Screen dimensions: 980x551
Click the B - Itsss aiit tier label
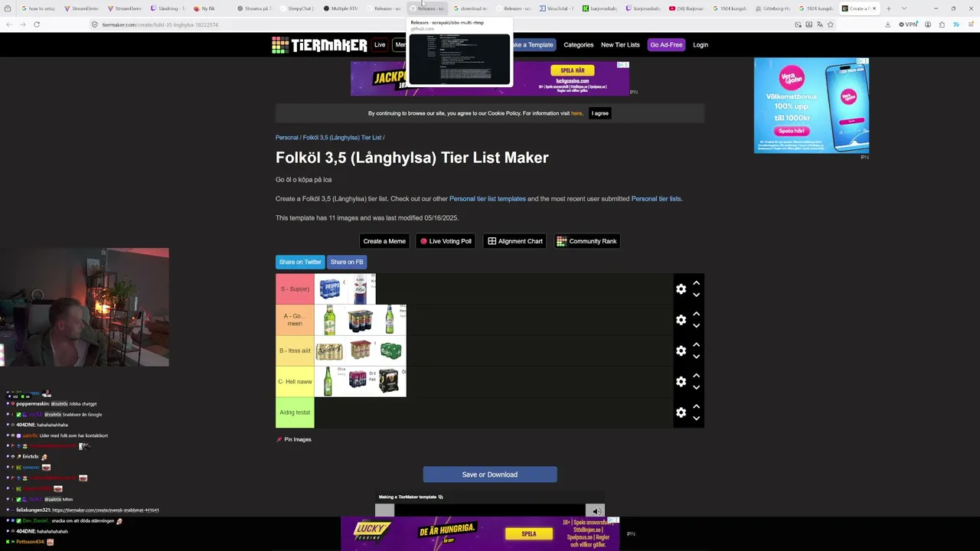(x=295, y=350)
